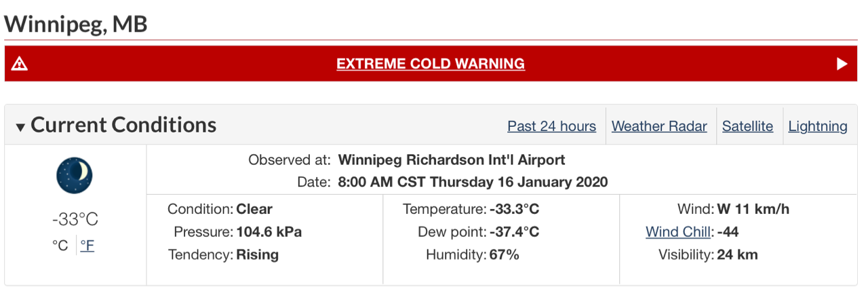The width and height of the screenshot is (868, 298).
Task: Click the 104.6 kPa pressure value
Action: tap(269, 232)
